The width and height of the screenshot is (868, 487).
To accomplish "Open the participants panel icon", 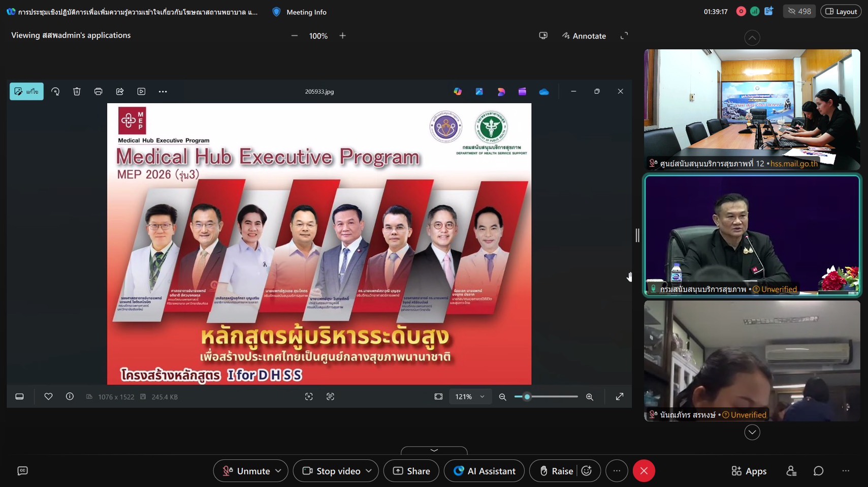I will click(791, 471).
